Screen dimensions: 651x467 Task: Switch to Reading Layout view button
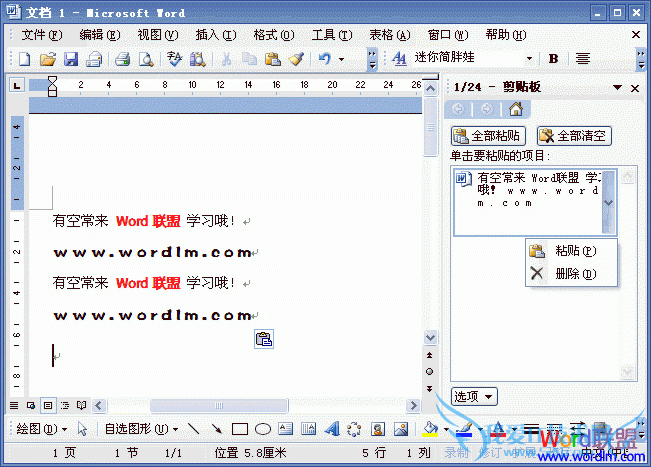81,405
